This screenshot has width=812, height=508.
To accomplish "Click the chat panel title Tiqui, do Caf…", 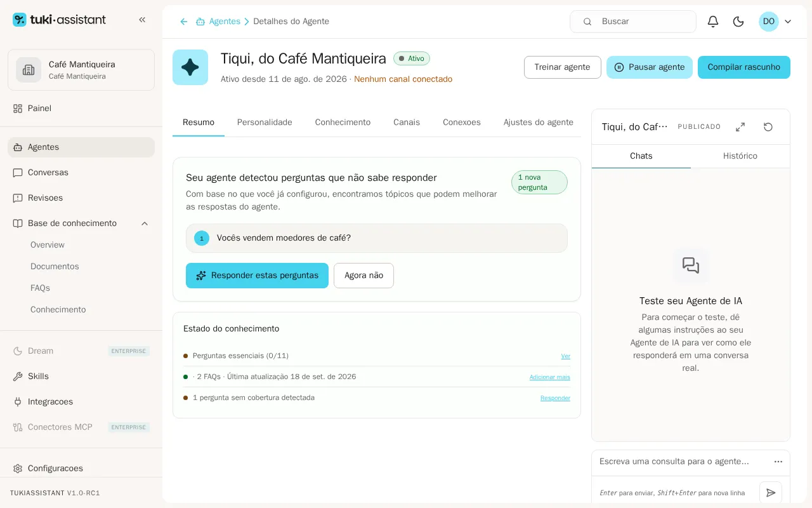I will click(x=635, y=127).
